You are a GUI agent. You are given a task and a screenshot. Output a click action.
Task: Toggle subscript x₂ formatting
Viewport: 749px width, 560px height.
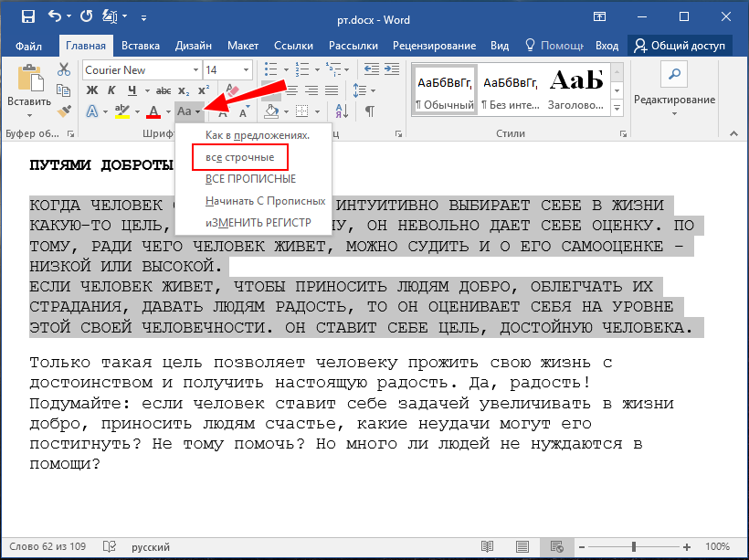pos(184,90)
